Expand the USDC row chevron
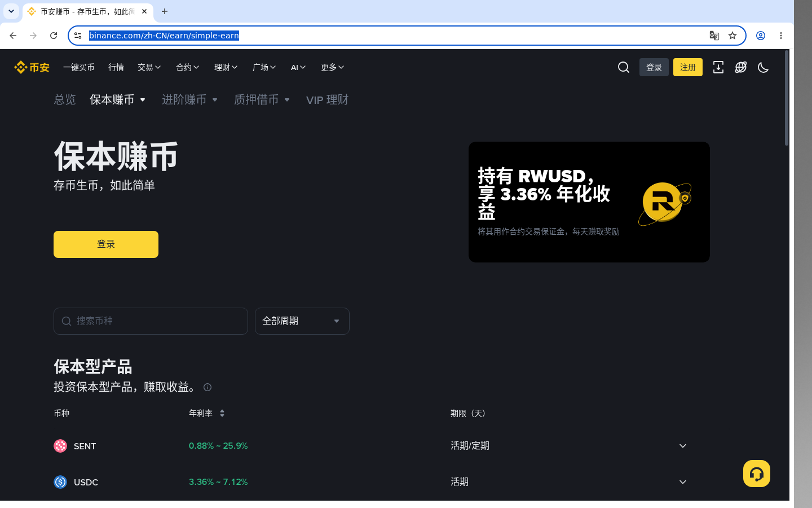812x508 pixels. click(x=683, y=482)
